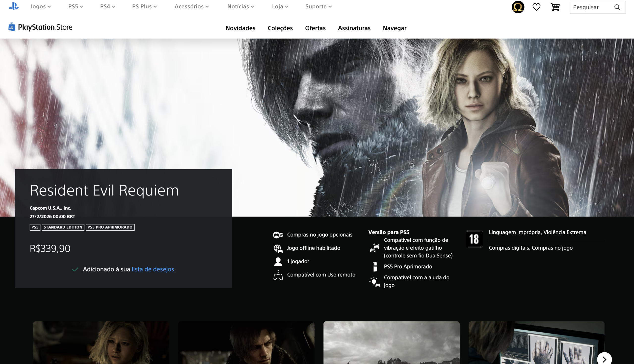
Task: Click the Jogo offline habilitado text
Action: 314,248
